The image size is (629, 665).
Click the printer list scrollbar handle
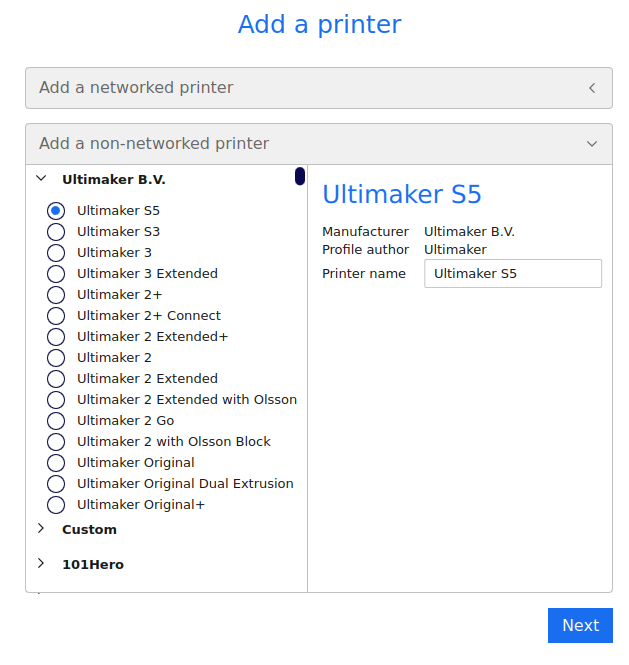tap(300, 176)
